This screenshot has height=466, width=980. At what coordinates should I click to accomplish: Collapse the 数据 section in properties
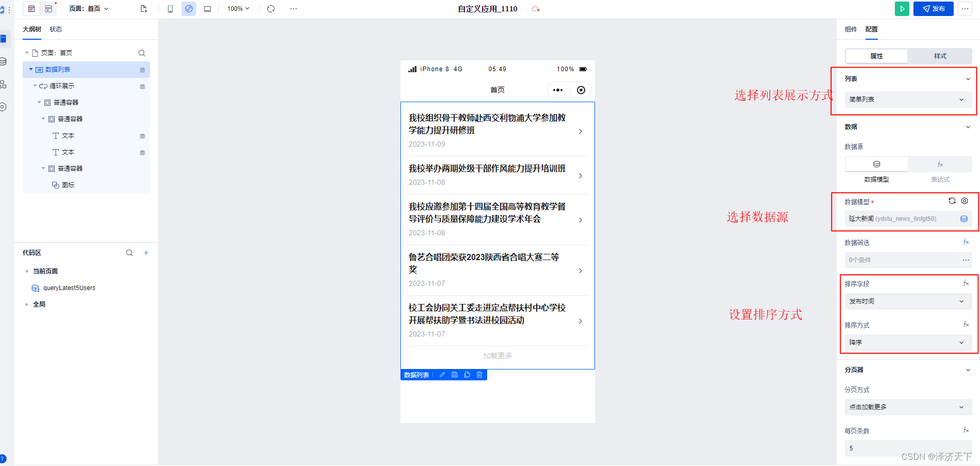[968, 127]
